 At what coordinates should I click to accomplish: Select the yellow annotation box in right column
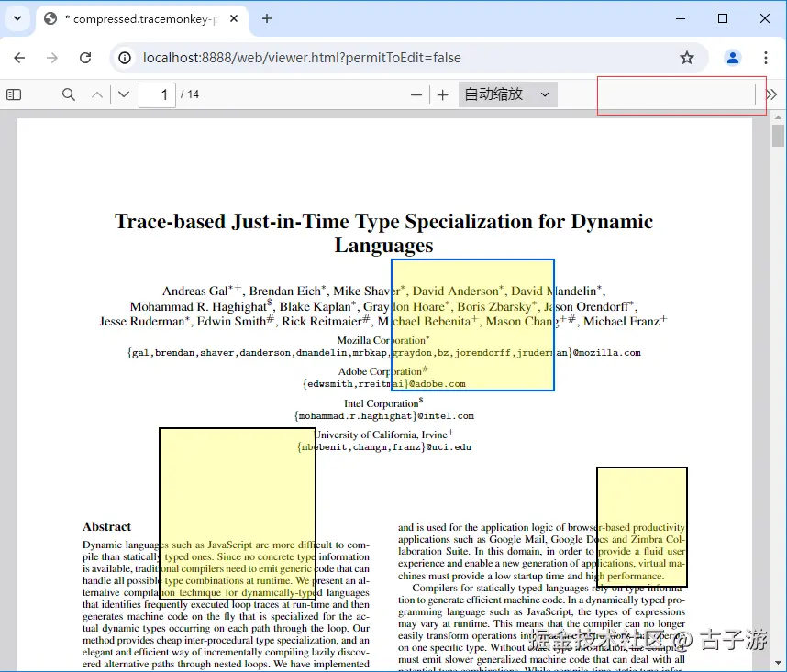click(x=642, y=526)
